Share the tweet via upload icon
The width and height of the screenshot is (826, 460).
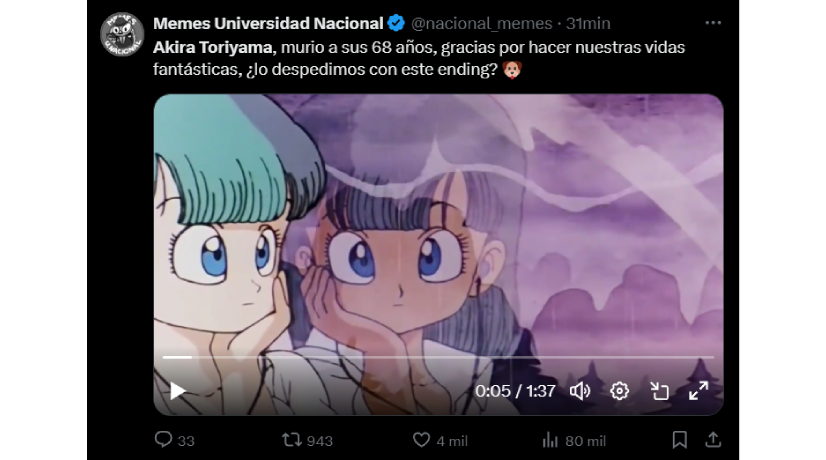click(x=713, y=439)
